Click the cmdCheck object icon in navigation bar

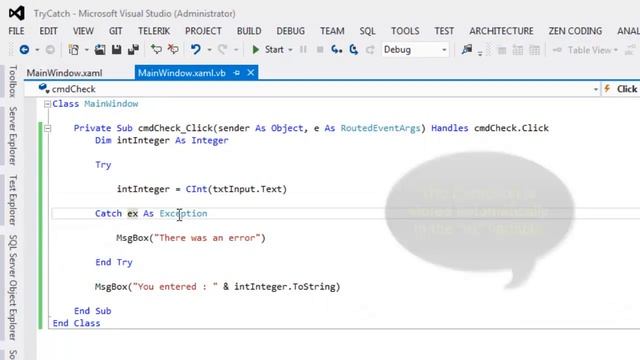(44, 89)
